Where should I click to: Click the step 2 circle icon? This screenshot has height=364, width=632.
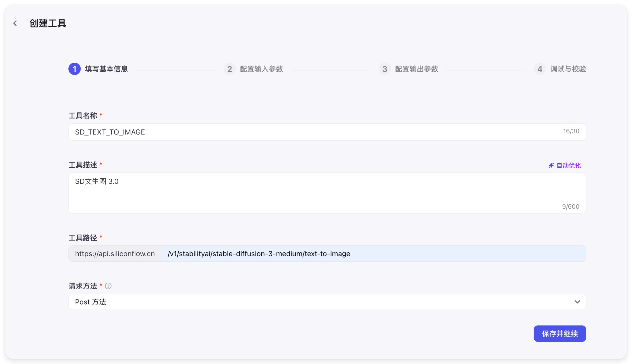230,69
